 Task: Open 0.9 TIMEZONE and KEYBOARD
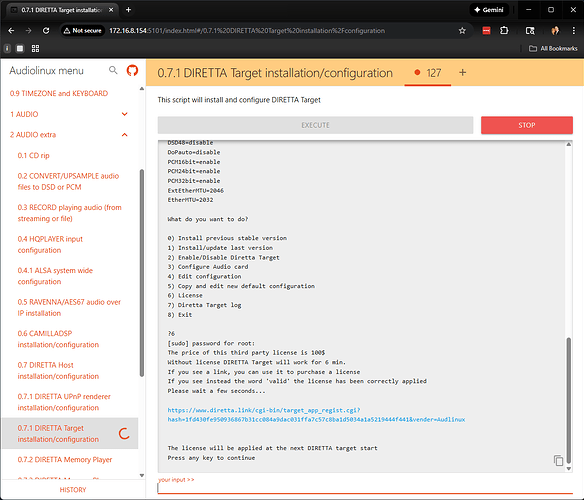tap(59, 93)
